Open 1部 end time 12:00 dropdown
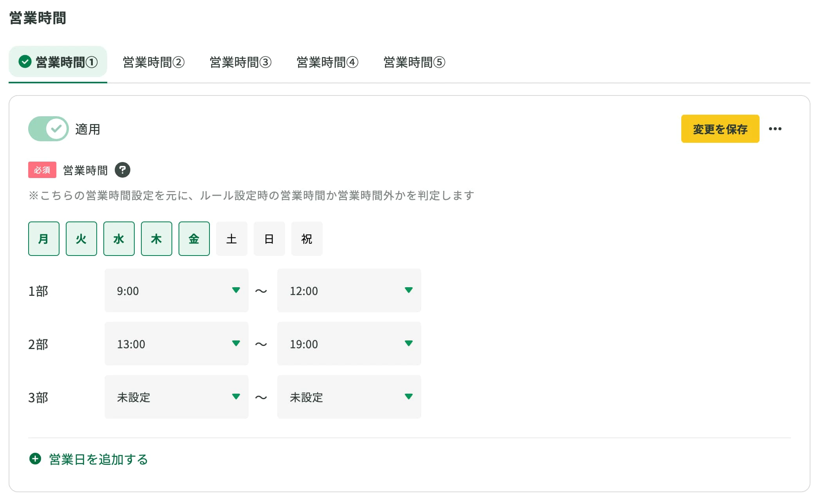The height and width of the screenshot is (504, 823). [349, 290]
